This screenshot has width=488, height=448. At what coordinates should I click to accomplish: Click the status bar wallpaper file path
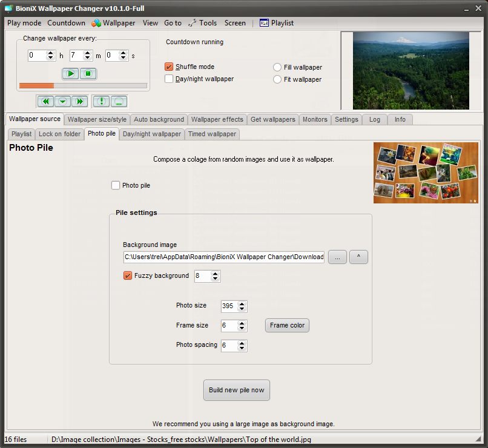coord(181,440)
